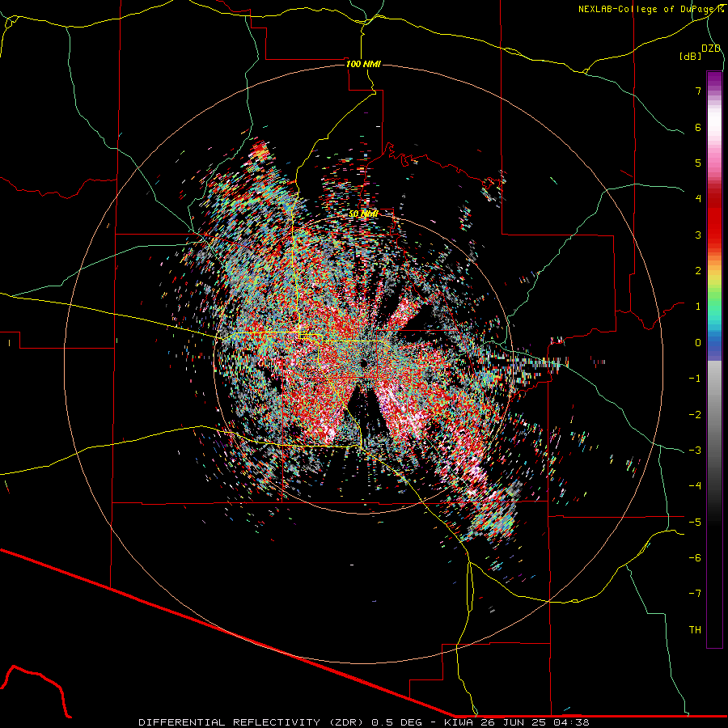Select the 50 NMI range ring label

[363, 214]
